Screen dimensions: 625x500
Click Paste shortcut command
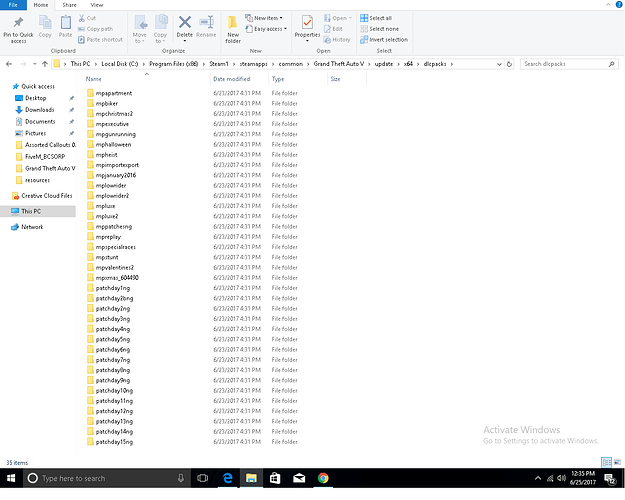[x=100, y=39]
